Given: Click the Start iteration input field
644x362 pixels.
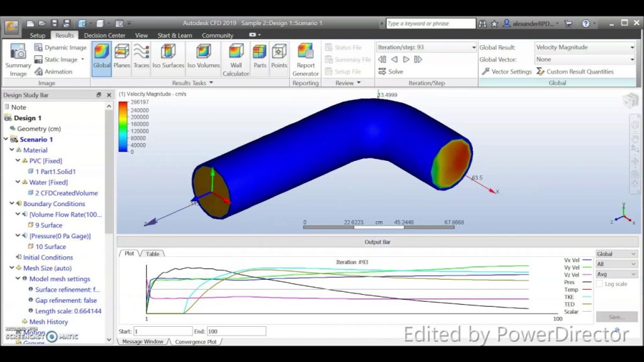Looking at the screenshot, I should click(163, 331).
